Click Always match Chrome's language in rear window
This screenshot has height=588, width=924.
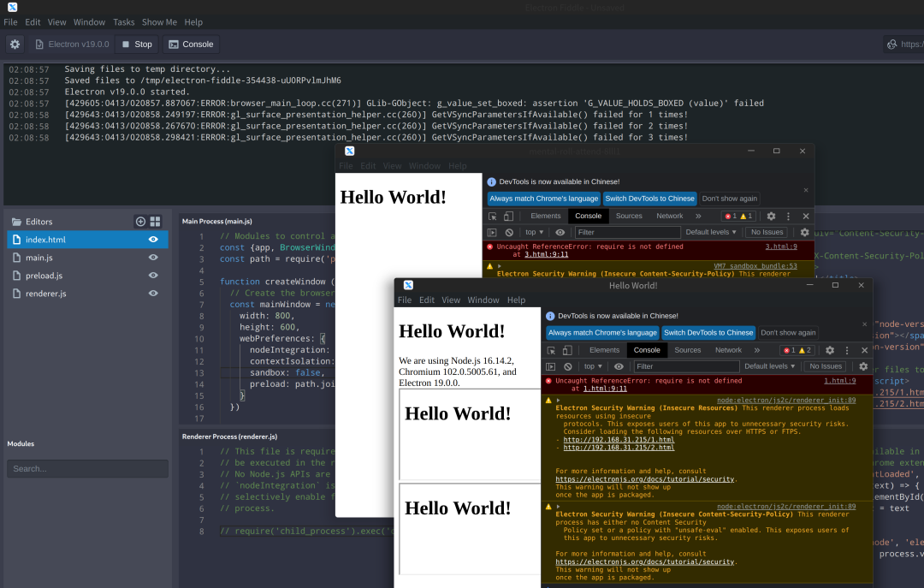544,199
